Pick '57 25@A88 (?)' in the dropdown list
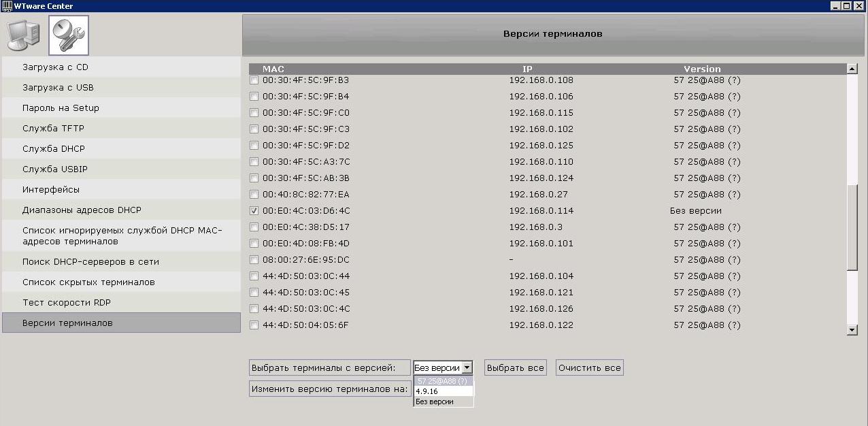Viewport: 868px width, 426px height. coord(443,382)
